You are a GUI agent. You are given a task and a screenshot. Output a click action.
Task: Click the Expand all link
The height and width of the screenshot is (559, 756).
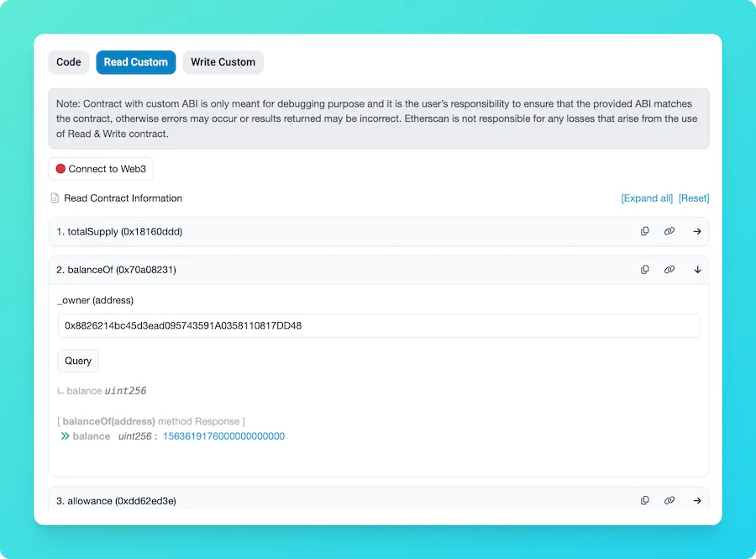click(x=647, y=198)
